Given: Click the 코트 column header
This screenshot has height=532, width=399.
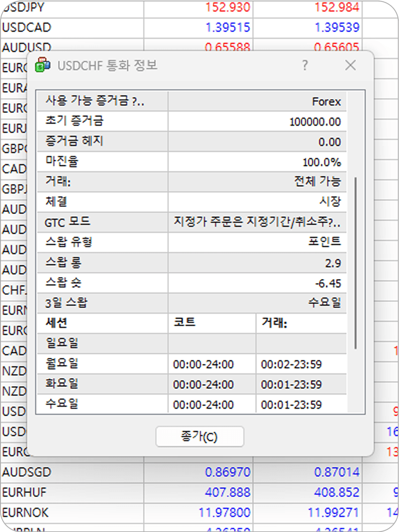Looking at the screenshot, I should 185,323.
